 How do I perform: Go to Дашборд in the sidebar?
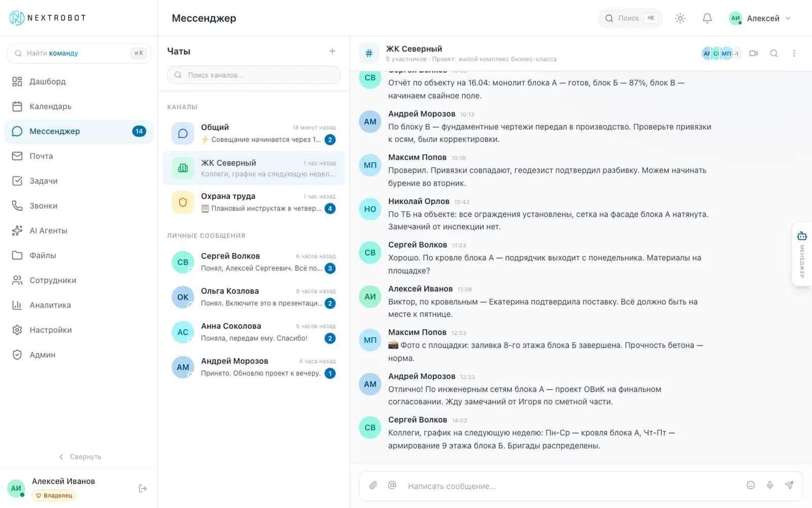79,82
